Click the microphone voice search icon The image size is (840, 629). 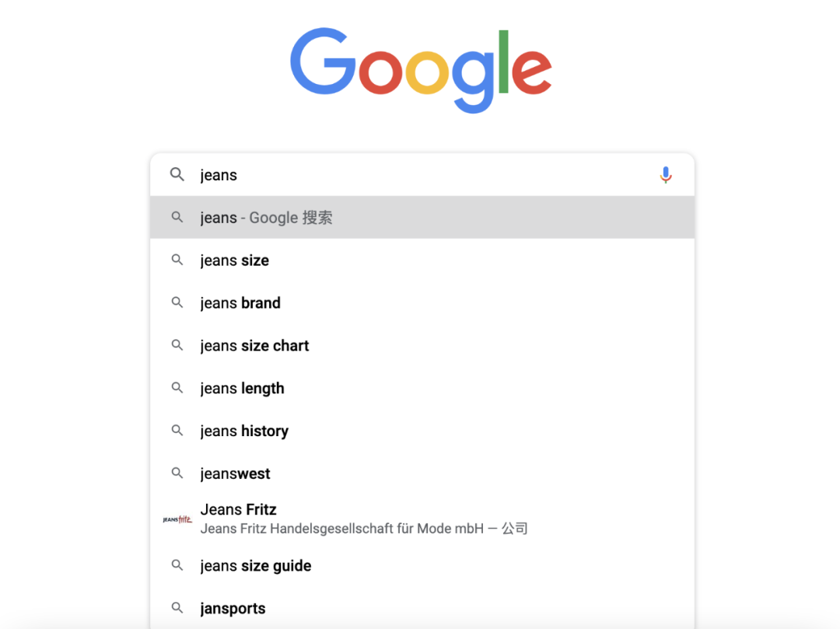(666, 174)
